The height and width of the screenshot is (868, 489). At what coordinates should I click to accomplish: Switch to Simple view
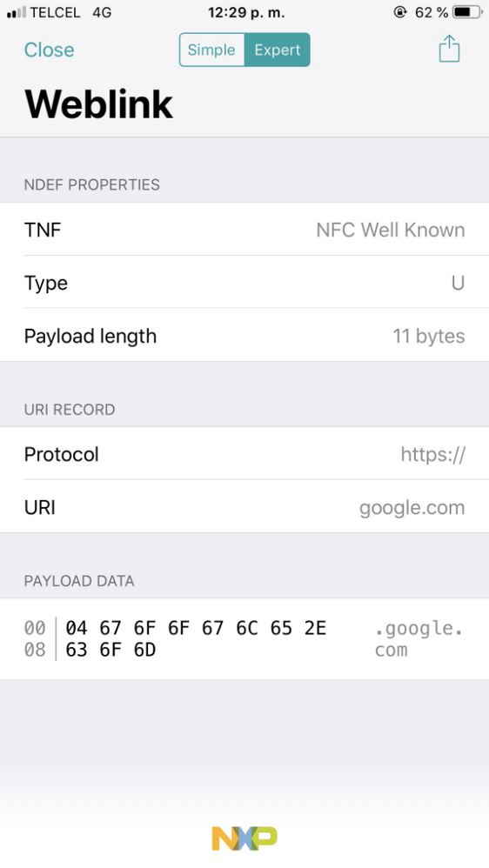(211, 50)
